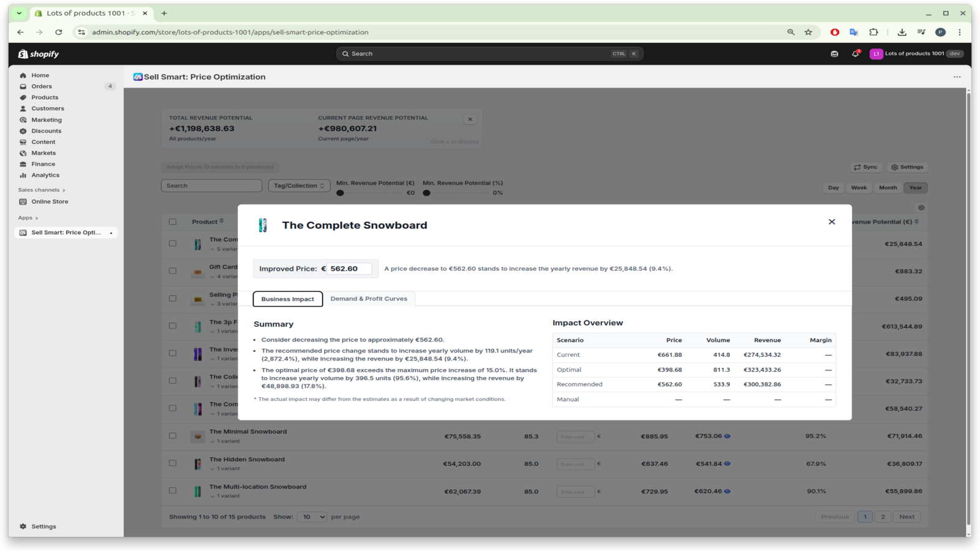Viewport: 980px width, 551px height.
Task: Close the Complete Snowboard dialog
Action: (x=831, y=222)
